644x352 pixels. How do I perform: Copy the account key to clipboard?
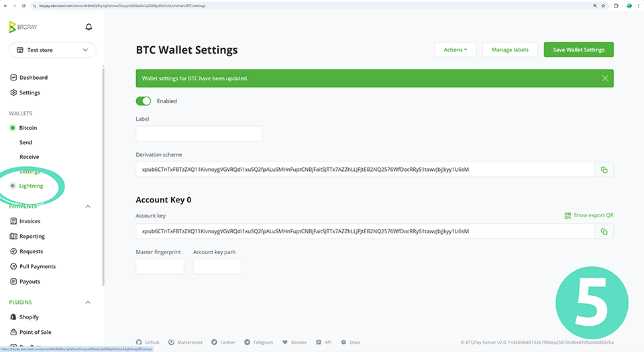[x=604, y=231]
